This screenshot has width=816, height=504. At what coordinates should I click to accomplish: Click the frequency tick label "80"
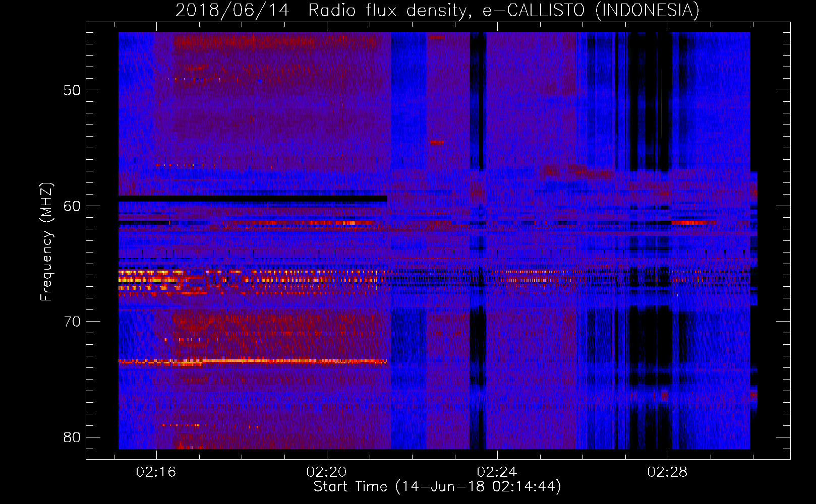tap(73, 437)
